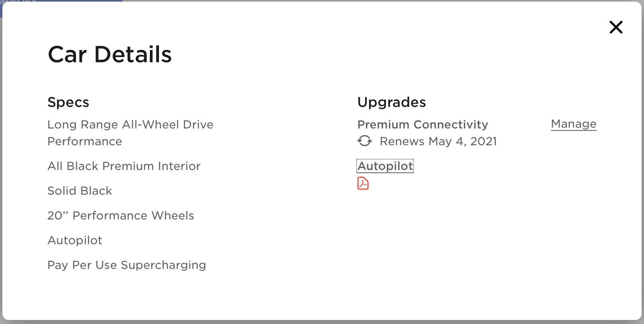The height and width of the screenshot is (324, 644).
Task: Close the Car Details dialog
Action: (x=616, y=27)
